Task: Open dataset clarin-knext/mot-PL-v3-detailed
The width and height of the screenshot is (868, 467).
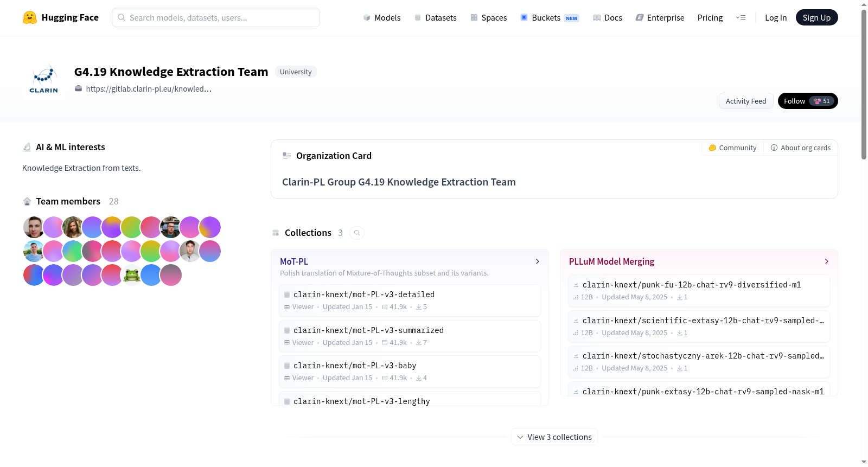Action: coord(410,300)
